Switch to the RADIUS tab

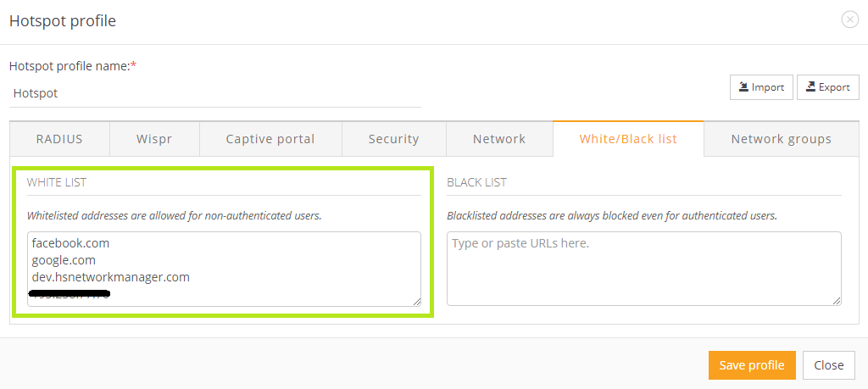[59, 139]
